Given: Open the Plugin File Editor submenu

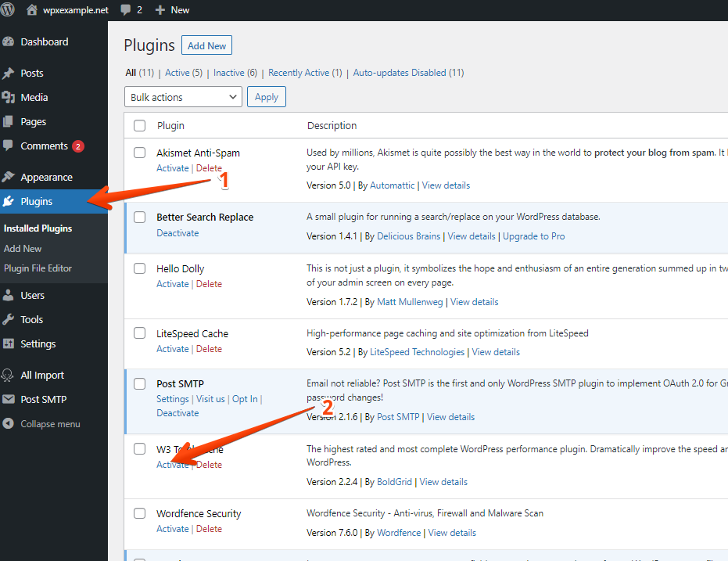Looking at the screenshot, I should click(x=38, y=268).
